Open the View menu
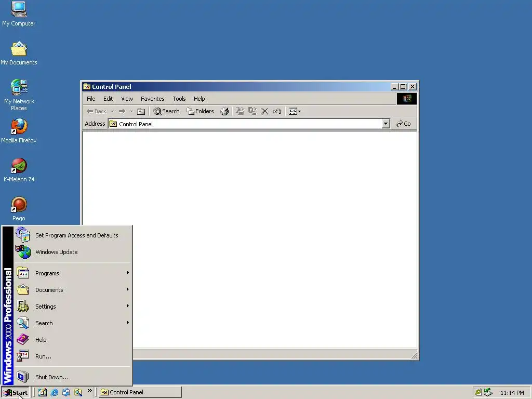This screenshot has height=399, width=532. pyautogui.click(x=127, y=99)
